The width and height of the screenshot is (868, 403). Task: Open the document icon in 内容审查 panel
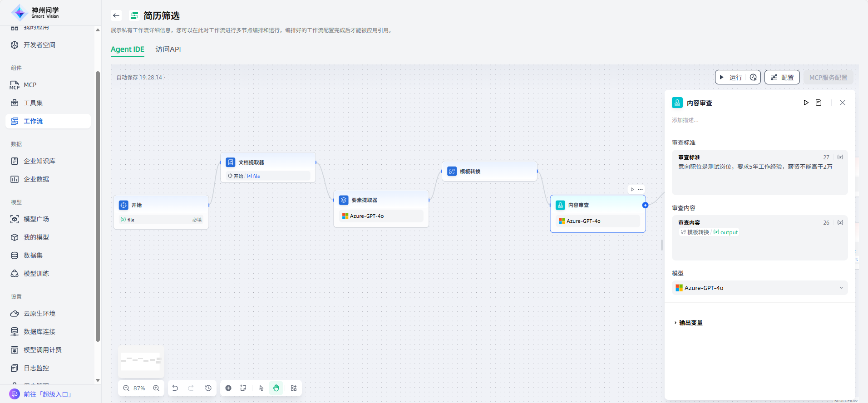[x=819, y=103]
